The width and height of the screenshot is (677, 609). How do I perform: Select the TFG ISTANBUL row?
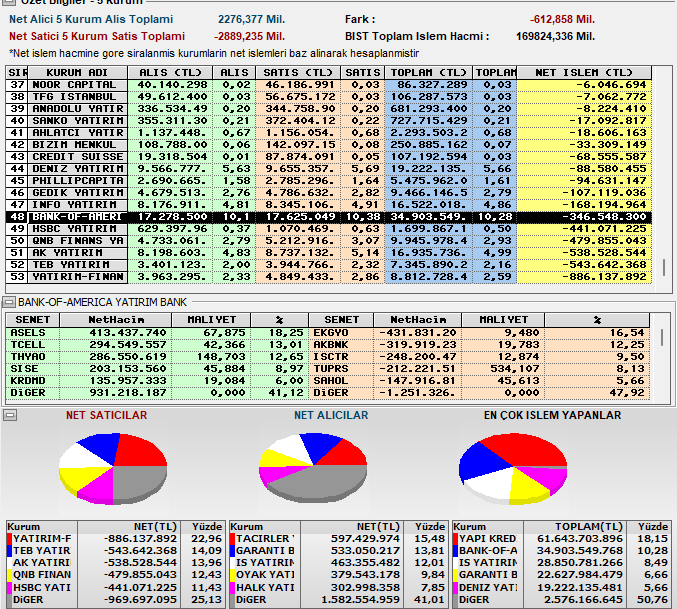(x=329, y=97)
